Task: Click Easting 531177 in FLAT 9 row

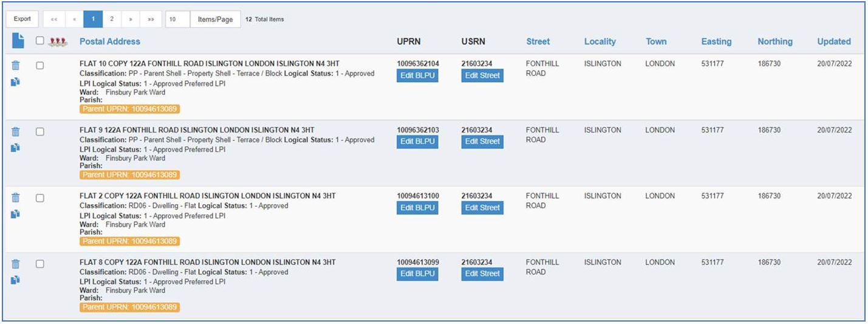Action: coord(713,130)
